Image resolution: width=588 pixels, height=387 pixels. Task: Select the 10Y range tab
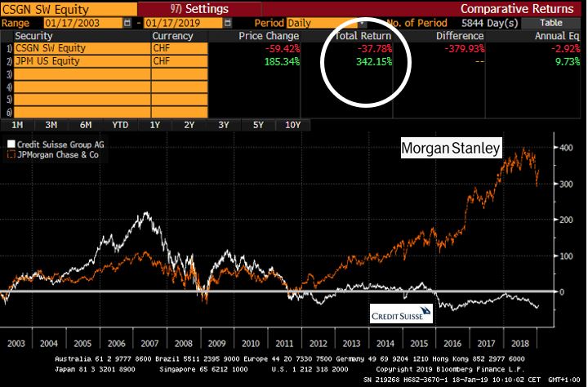point(293,125)
